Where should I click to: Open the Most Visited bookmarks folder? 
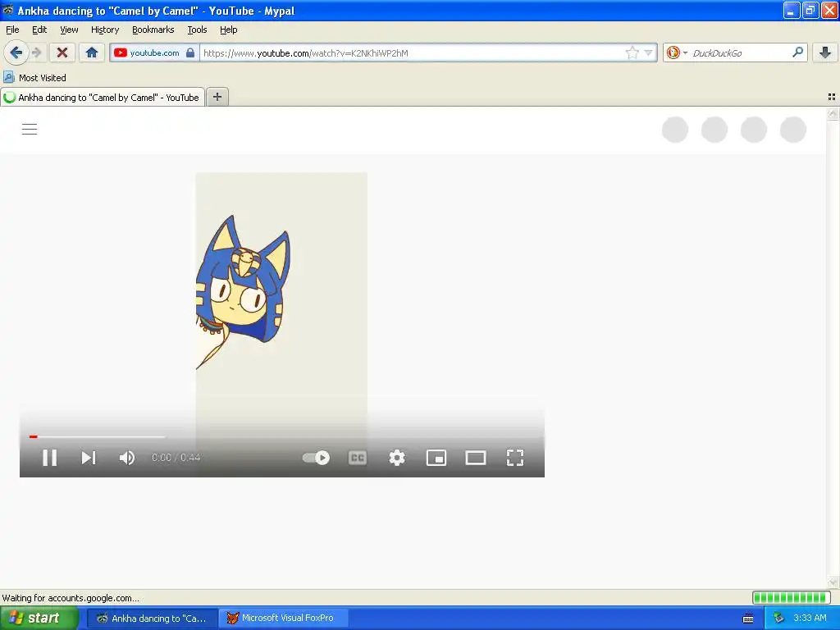(34, 78)
